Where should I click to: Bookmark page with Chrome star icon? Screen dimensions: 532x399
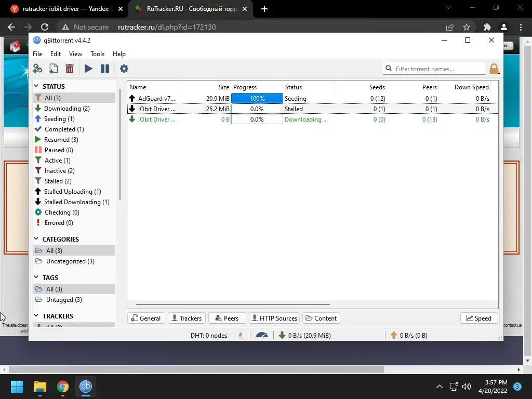467,27
